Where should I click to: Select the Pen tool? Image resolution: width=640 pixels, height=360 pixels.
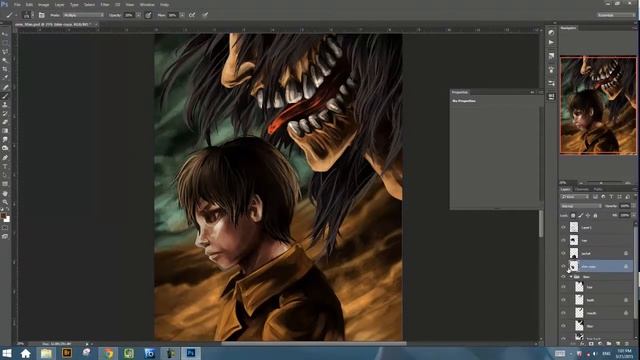point(5,158)
